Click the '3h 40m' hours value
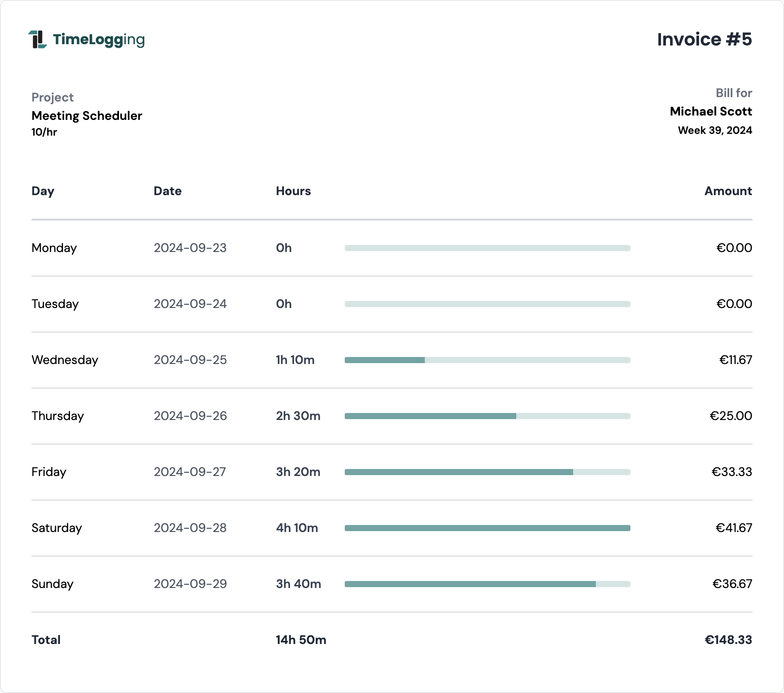This screenshot has height=693, width=784. [298, 584]
